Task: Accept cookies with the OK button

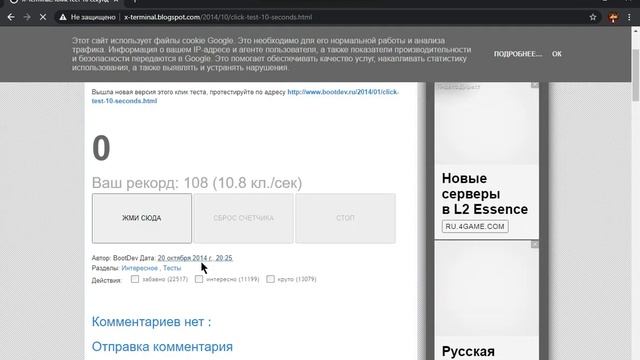Action: (x=557, y=54)
